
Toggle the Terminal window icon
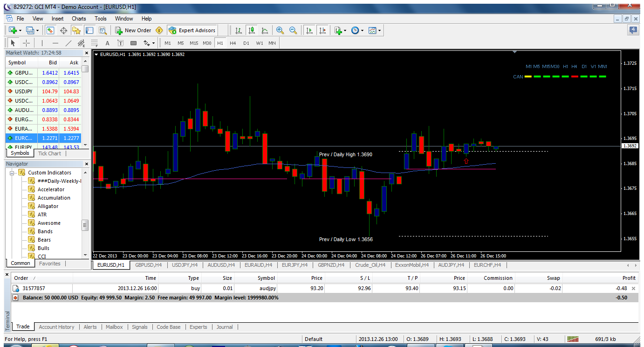point(89,30)
